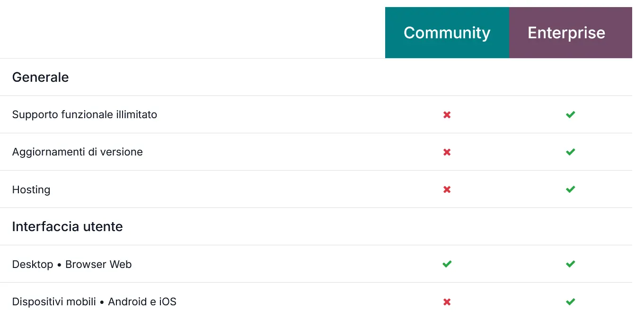Click the Desktop • Browser Web label
644x319 pixels.
71,264
